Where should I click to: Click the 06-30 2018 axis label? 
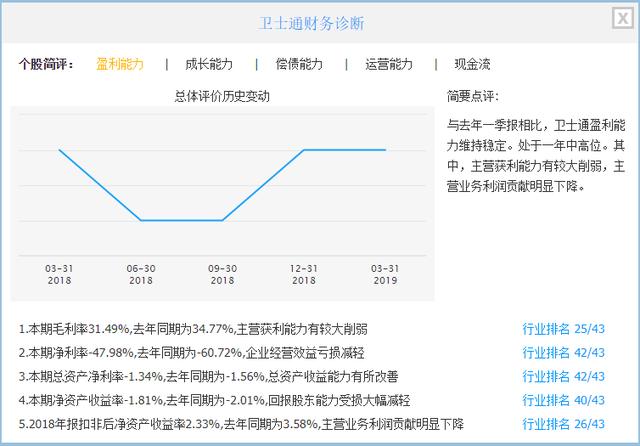tap(141, 275)
